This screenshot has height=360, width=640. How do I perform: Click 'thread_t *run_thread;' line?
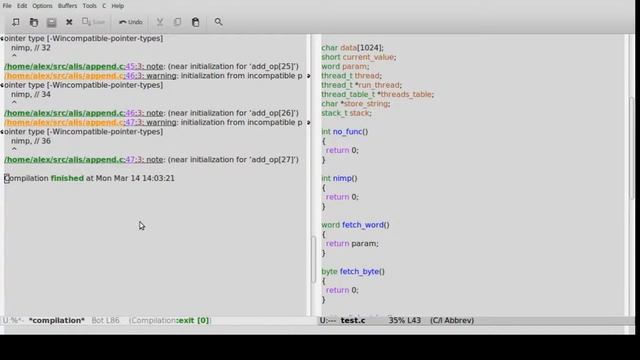[361, 85]
